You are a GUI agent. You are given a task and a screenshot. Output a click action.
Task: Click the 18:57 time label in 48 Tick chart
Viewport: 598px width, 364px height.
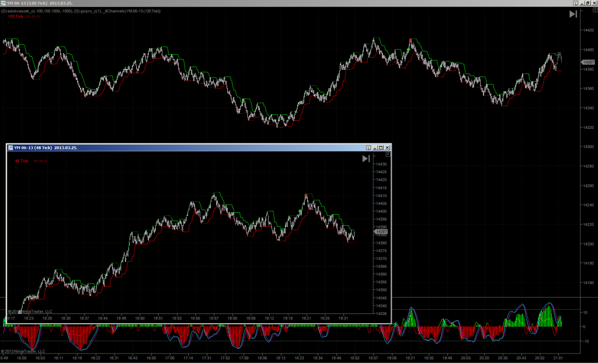(214, 318)
